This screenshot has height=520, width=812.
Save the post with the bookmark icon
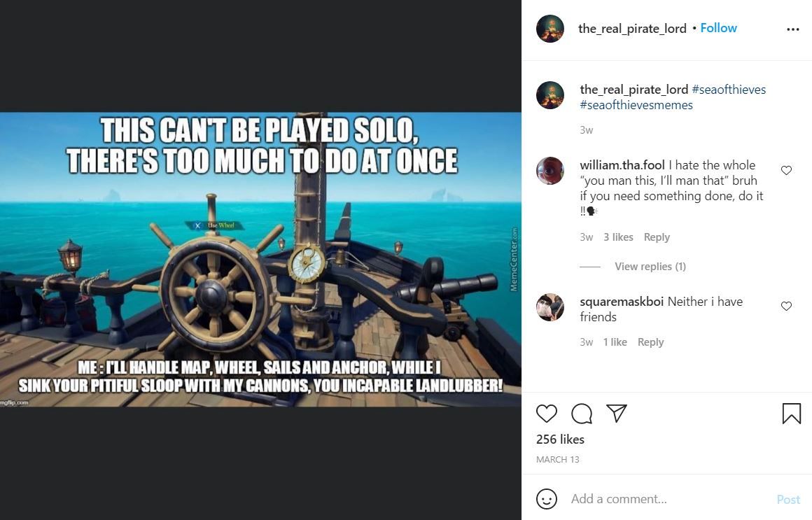(x=792, y=414)
